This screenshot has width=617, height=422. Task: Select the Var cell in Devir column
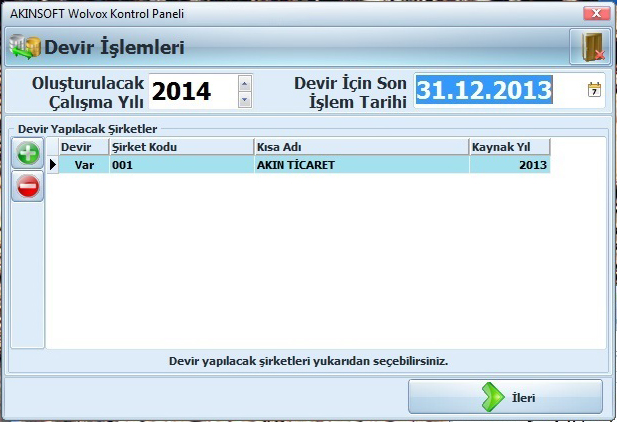[84, 165]
